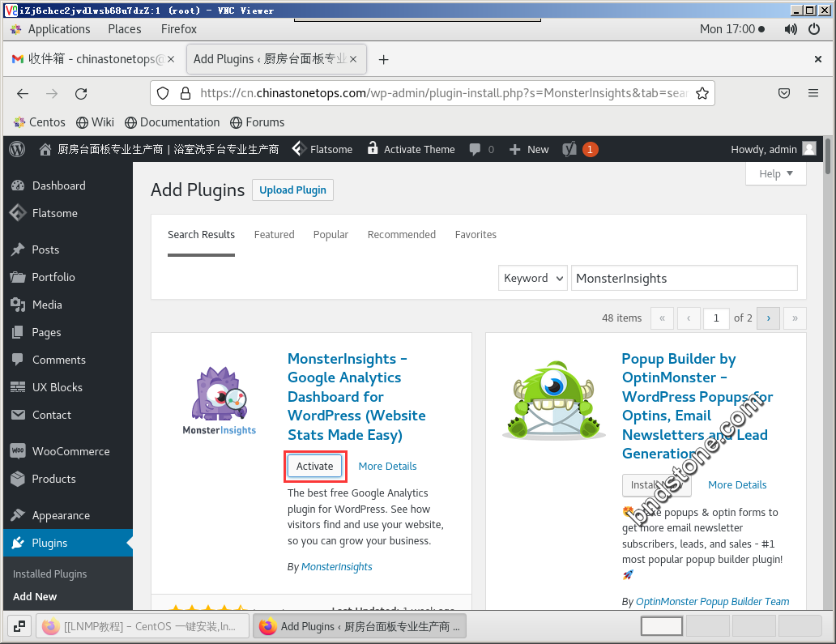Click Activate Theme in the admin bar
This screenshot has height=644, width=836.
click(411, 149)
